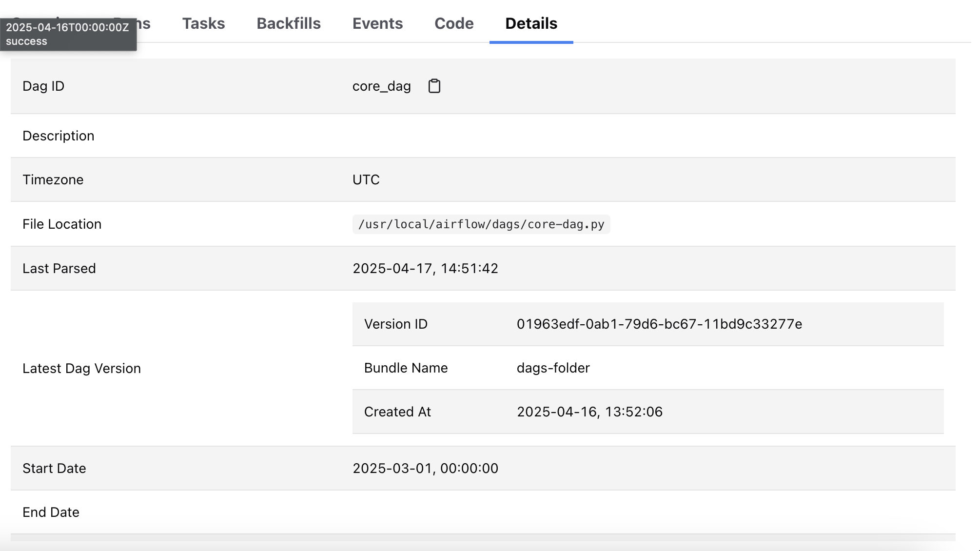Click the Description row label
This screenshot has width=980, height=551.
click(x=59, y=136)
